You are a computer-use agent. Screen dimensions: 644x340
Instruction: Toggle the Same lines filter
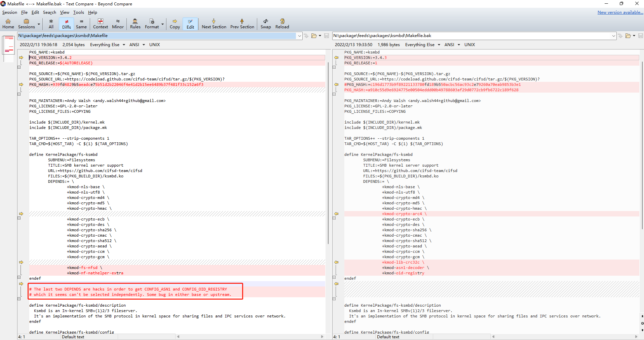pos(81,24)
